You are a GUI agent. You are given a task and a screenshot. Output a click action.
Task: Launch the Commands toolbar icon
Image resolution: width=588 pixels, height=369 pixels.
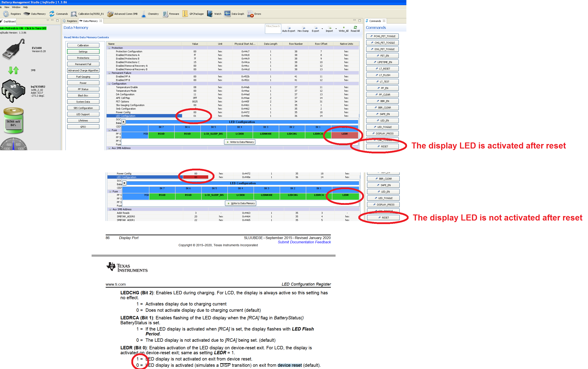pos(52,14)
